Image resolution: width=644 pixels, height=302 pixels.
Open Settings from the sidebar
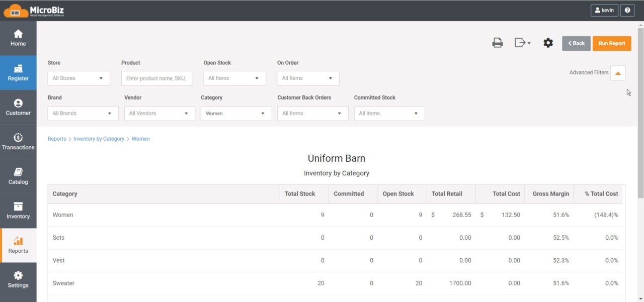click(x=18, y=279)
